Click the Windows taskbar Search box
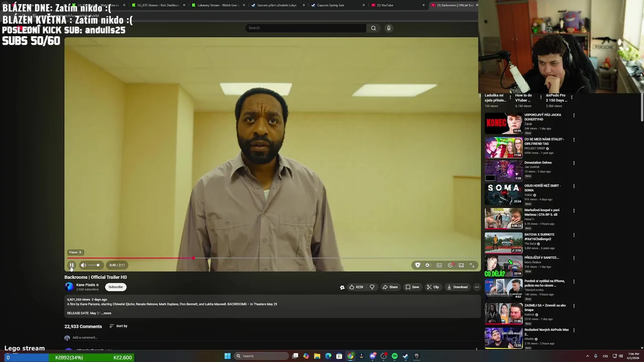This screenshot has height=362, width=644. (x=262, y=356)
